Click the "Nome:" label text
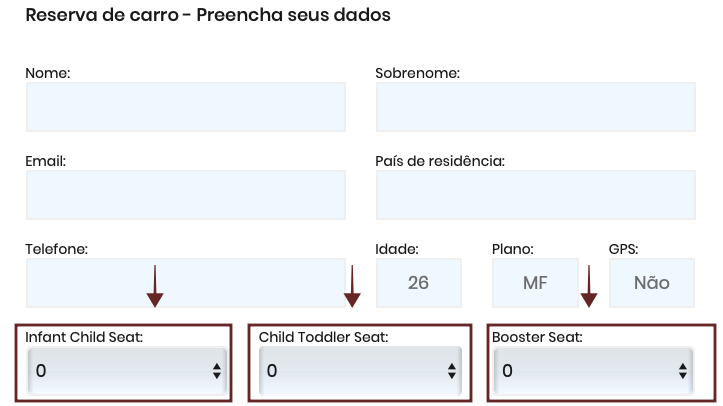Image resolution: width=723 pixels, height=406 pixels. click(47, 73)
